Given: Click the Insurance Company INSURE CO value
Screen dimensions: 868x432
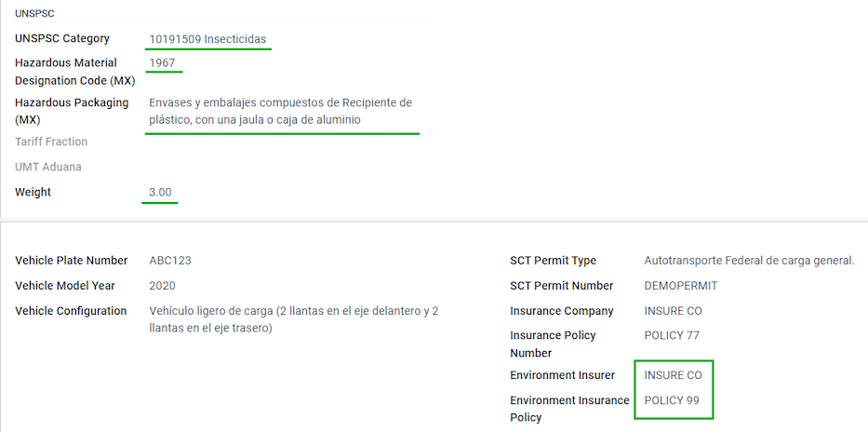Looking at the screenshot, I should click(x=674, y=311).
